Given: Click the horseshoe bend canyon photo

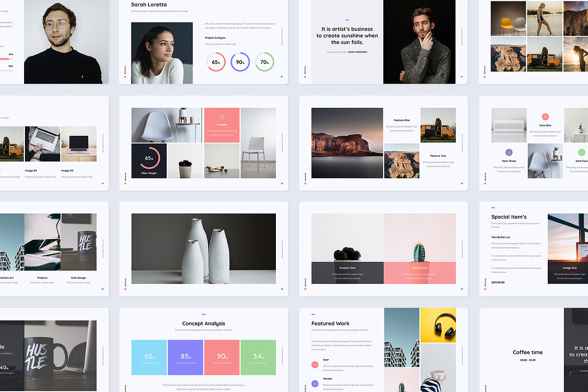Looking at the screenshot, I should pyautogui.click(x=402, y=161).
